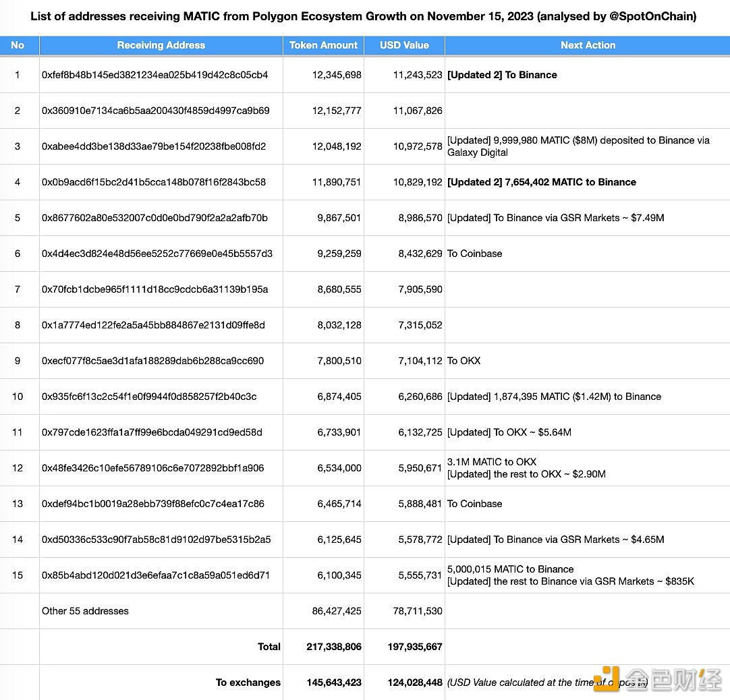Click the GSR Markets ~ $7.49M note
The width and height of the screenshot is (730, 700).
[x=555, y=218]
